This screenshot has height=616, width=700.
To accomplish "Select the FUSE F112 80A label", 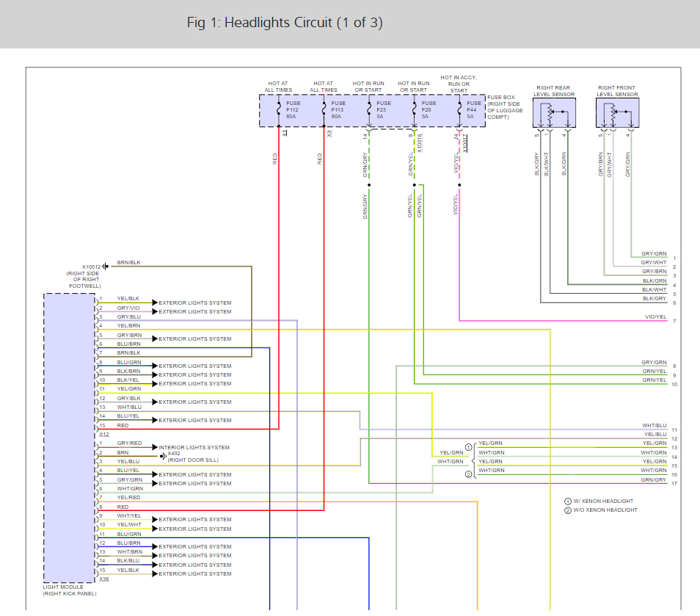I will (x=293, y=110).
